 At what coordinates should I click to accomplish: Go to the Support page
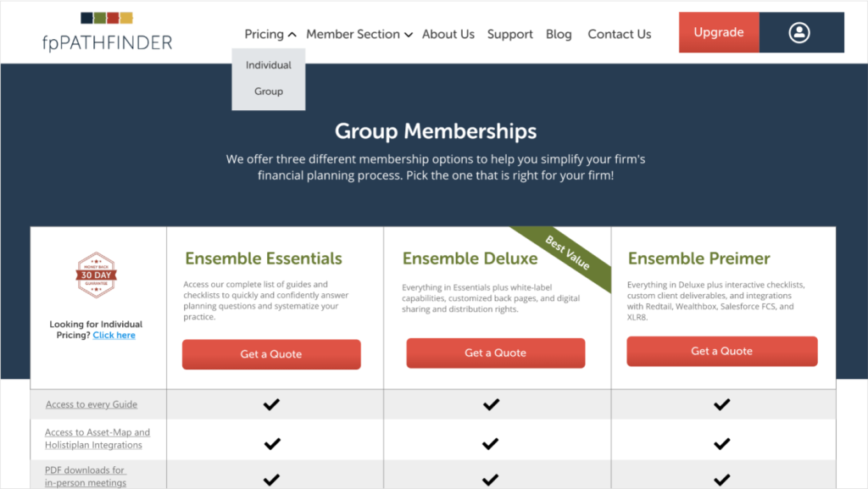509,34
